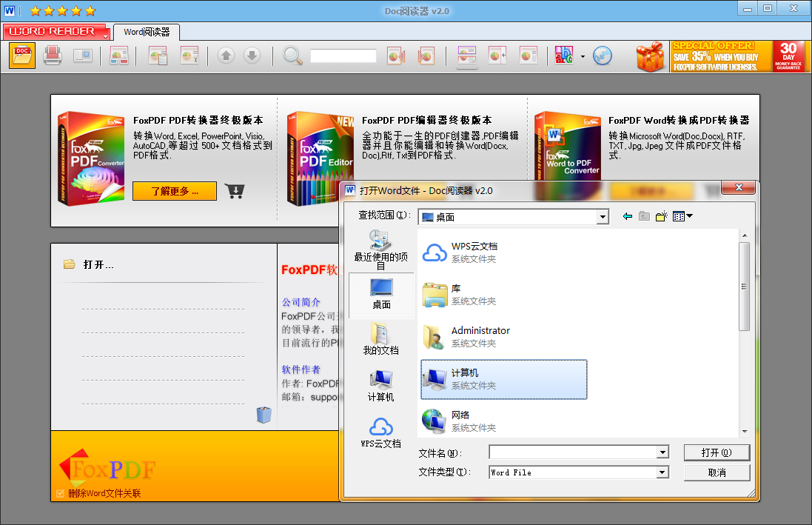Click the FoxPDF Word to PDF Converter box

tap(568, 146)
